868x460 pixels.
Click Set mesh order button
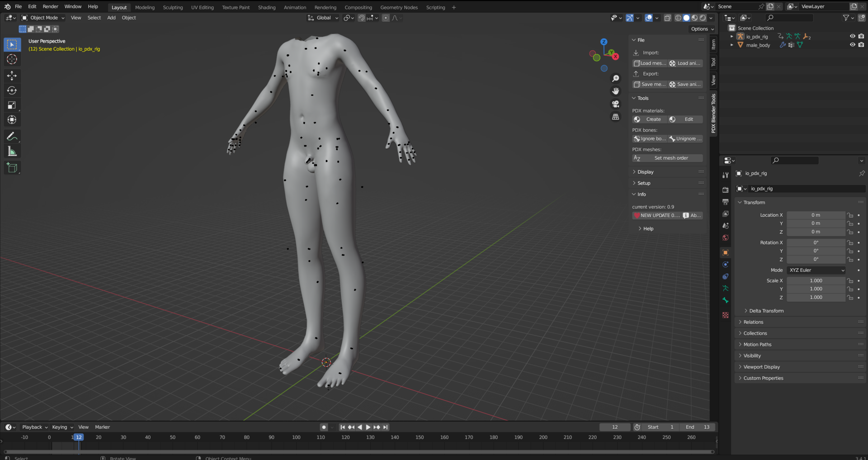coord(667,158)
